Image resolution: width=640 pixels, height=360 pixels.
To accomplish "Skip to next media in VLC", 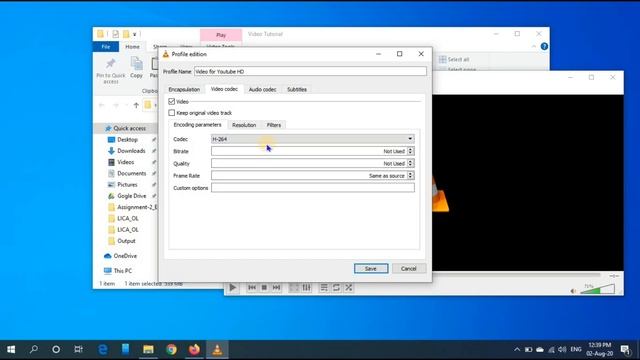I will [276, 288].
